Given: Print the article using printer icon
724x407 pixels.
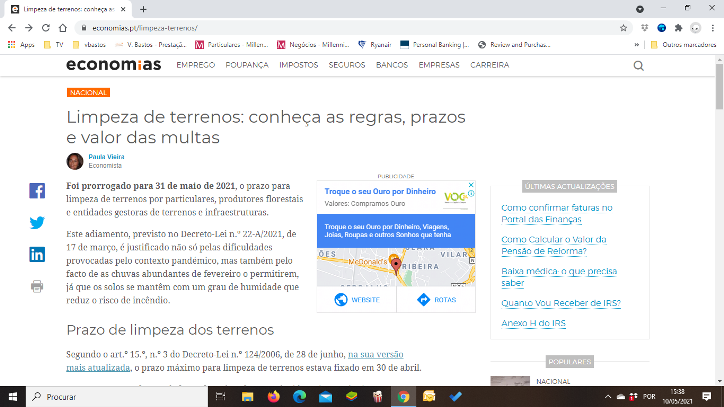Looking at the screenshot, I should click(37, 286).
